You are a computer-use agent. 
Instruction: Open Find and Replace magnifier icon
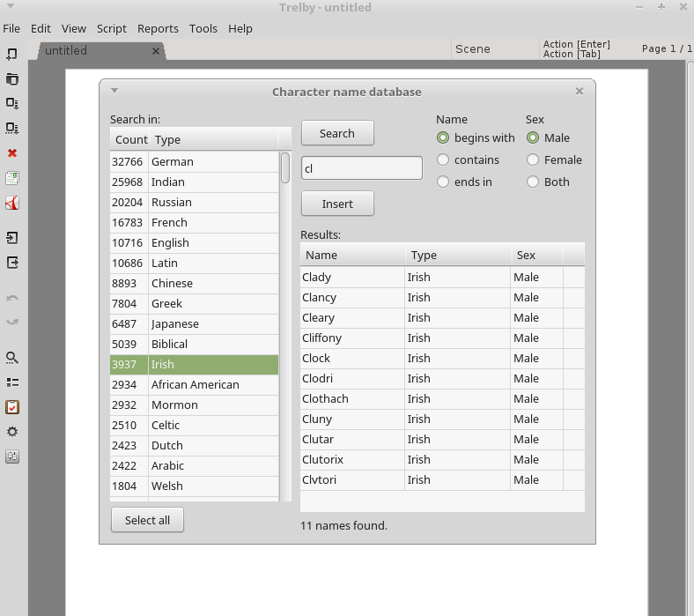coord(12,358)
